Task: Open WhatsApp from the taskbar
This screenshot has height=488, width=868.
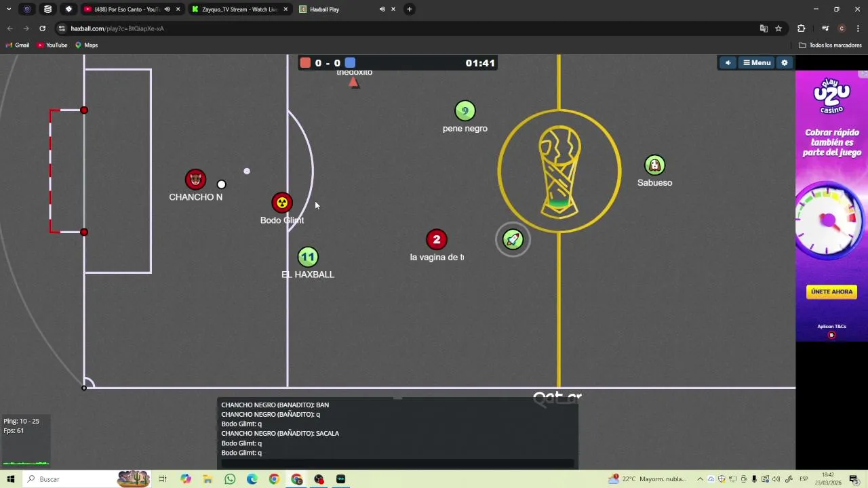Action: [230, 479]
